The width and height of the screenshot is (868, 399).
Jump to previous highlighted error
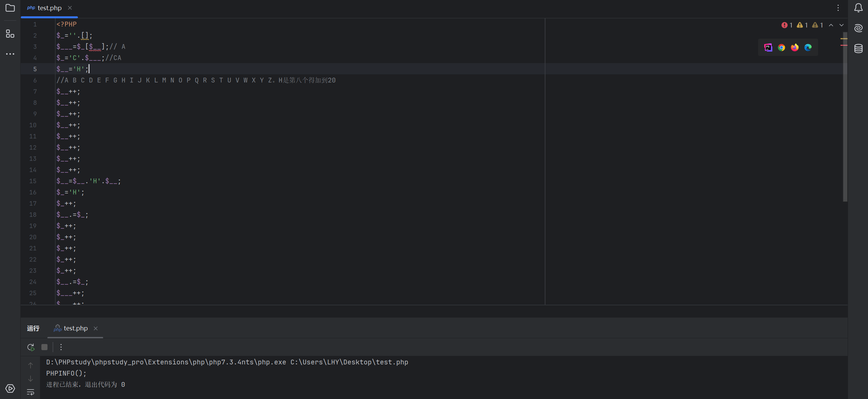click(831, 25)
